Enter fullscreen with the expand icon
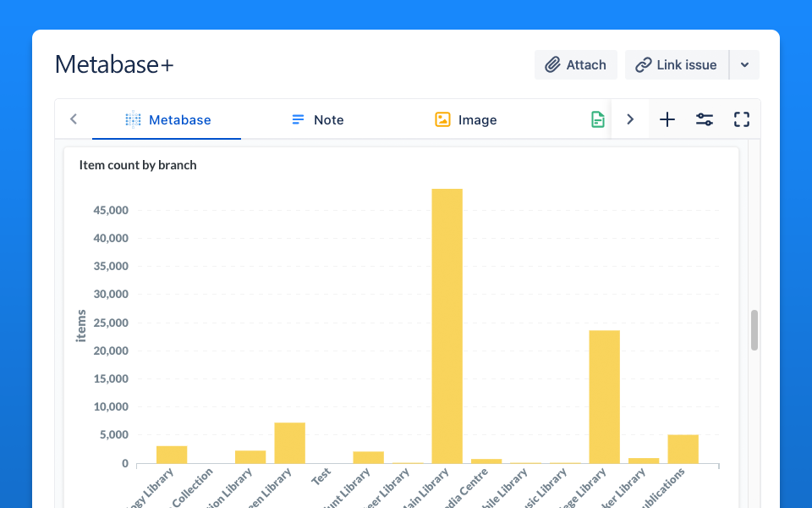The height and width of the screenshot is (508, 812). (x=742, y=119)
